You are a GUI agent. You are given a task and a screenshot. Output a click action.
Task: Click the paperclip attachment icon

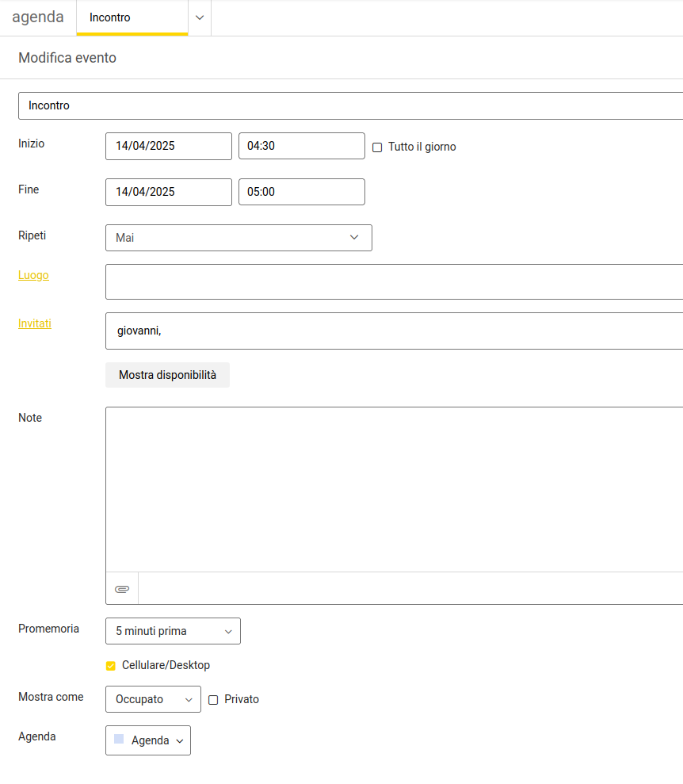click(x=122, y=589)
